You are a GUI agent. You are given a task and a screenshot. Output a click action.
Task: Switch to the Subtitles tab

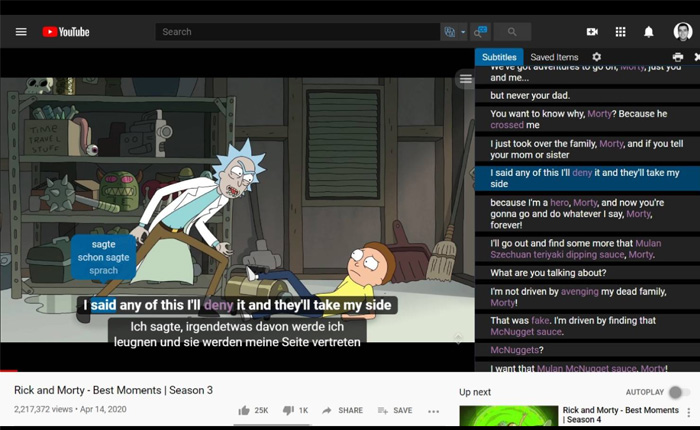pyautogui.click(x=499, y=57)
